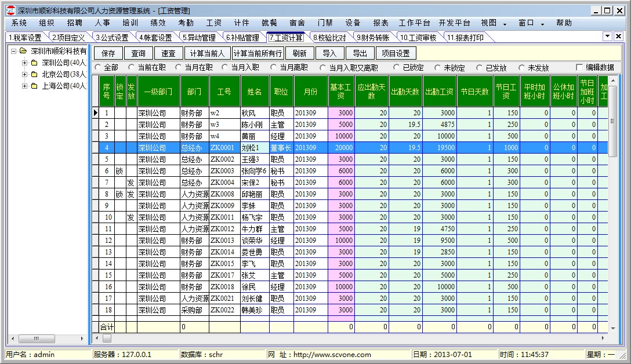Expand the 上海公司(40人) tree node

pyautogui.click(x=24, y=86)
